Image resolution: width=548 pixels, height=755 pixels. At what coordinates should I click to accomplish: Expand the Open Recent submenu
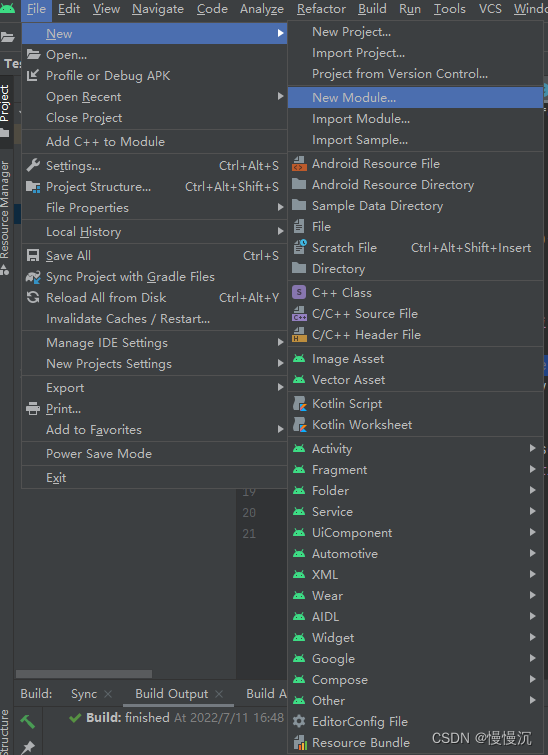pos(280,96)
